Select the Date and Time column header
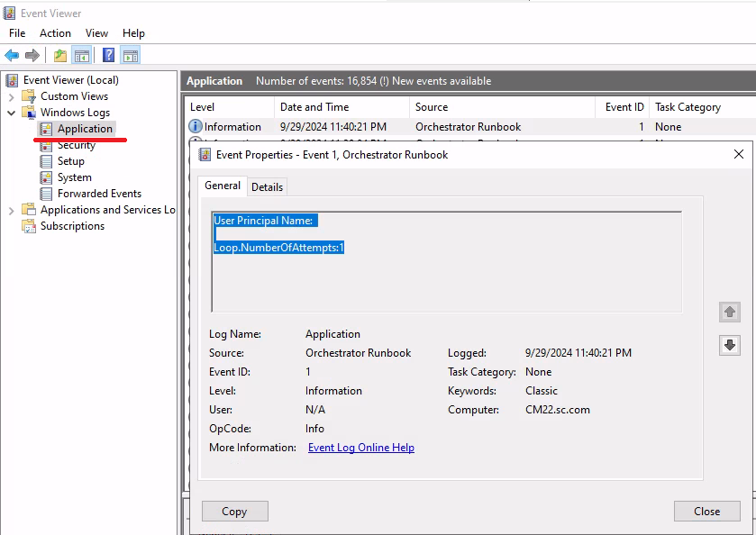The height and width of the screenshot is (535, 756). pos(314,106)
